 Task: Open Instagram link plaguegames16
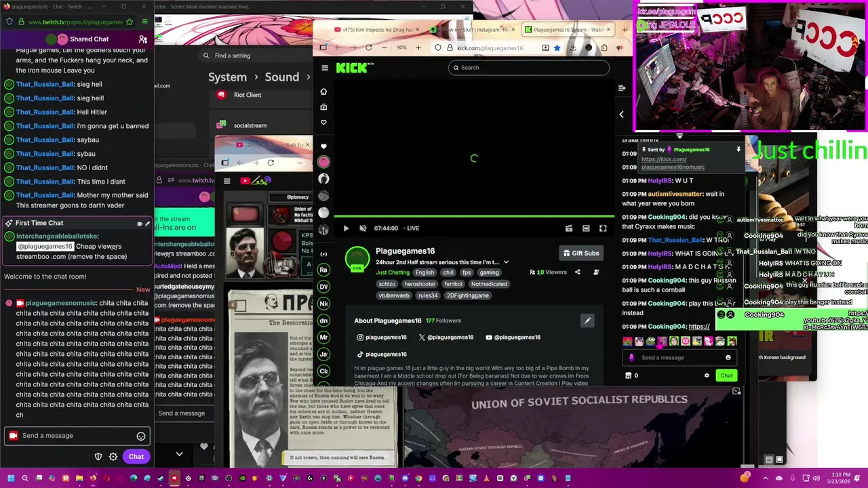coord(382,338)
